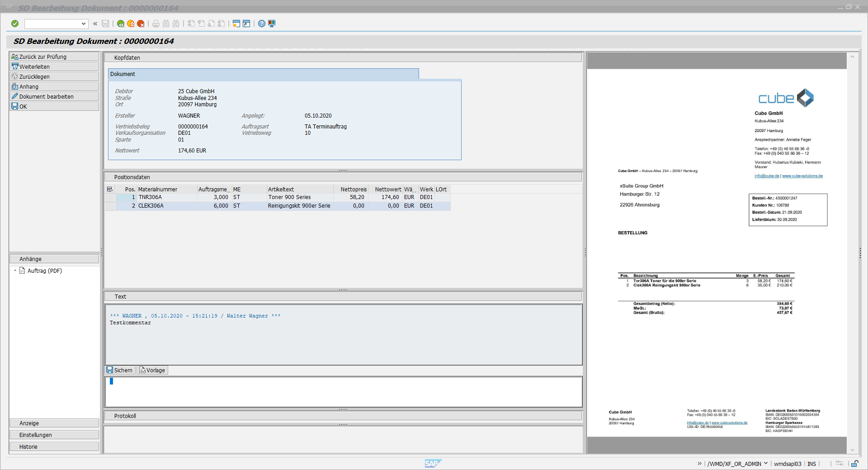Open the Auftrag (PDF) attachment

44,271
